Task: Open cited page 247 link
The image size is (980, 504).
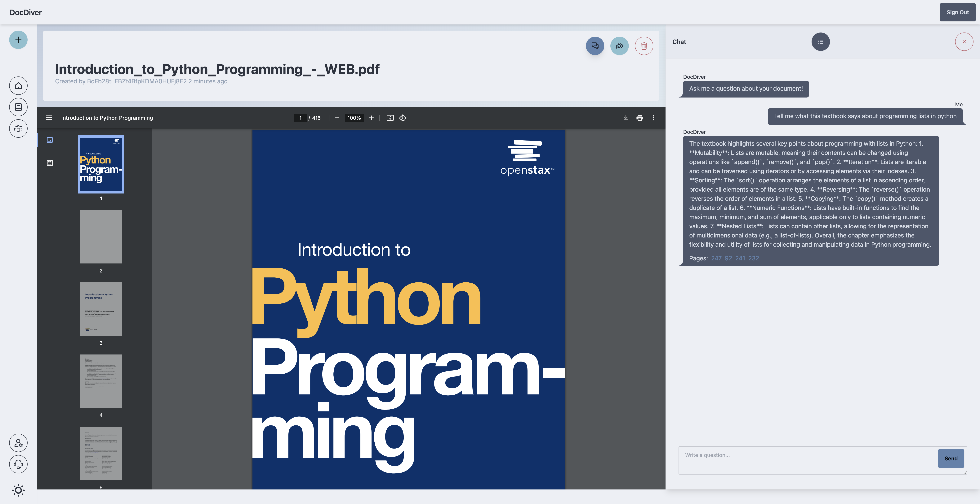Action: (x=716, y=258)
